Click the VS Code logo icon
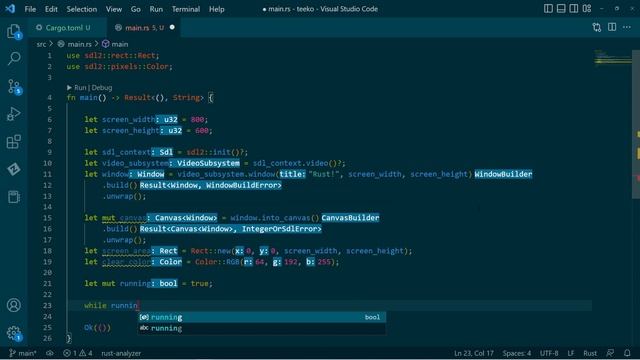This screenshot has width=640, height=360. click(10, 9)
